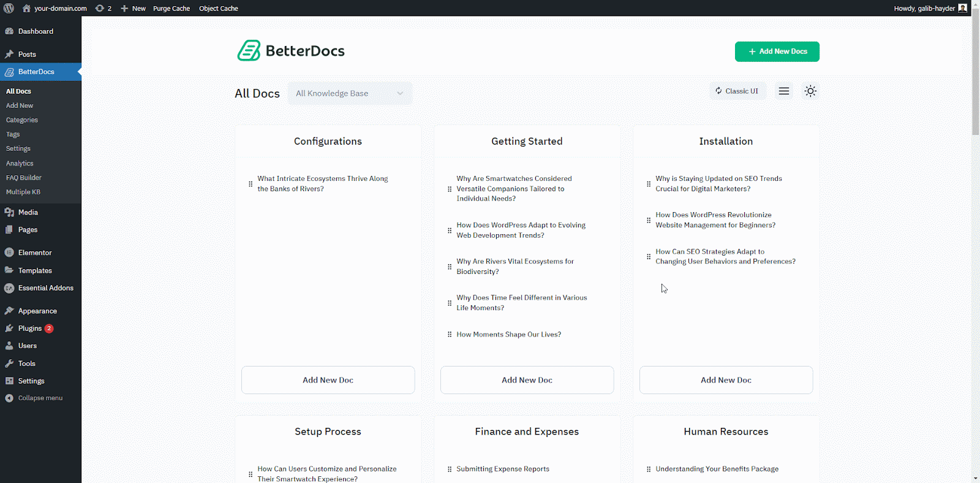Open 'How Moments Shape Our Lives?' doc
Viewport: 980px width, 483px height.
[508, 335]
